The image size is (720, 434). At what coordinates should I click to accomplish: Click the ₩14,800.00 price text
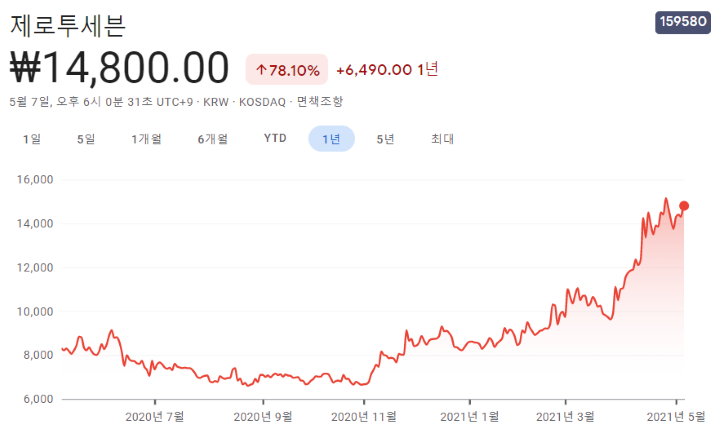tap(119, 68)
